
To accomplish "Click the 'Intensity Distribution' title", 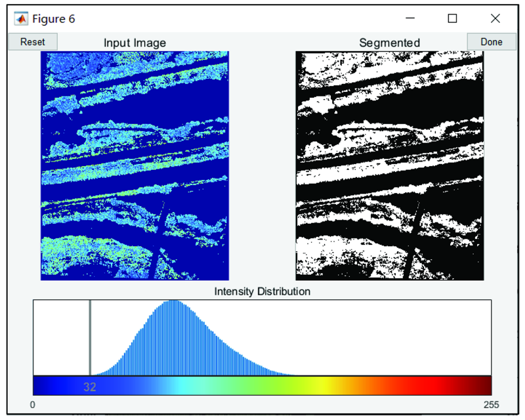I will coord(262,291).
